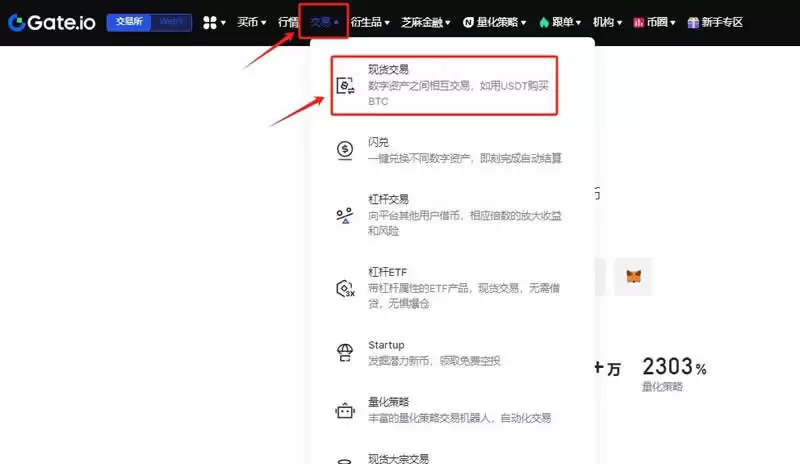Expand the 量化策略 nav dropdown

pos(494,22)
